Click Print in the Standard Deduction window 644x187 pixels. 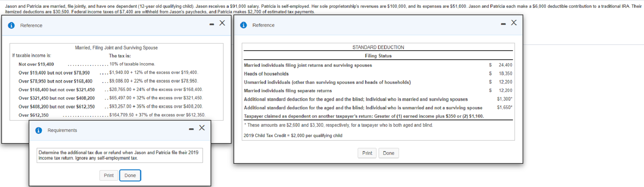click(367, 153)
